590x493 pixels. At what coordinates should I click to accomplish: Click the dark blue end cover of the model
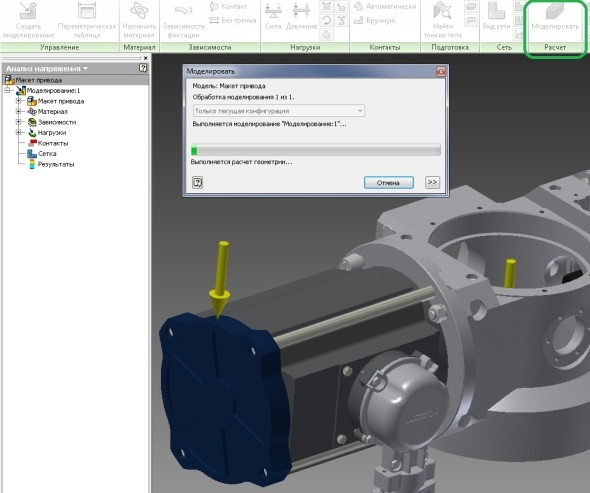[x=225, y=399]
